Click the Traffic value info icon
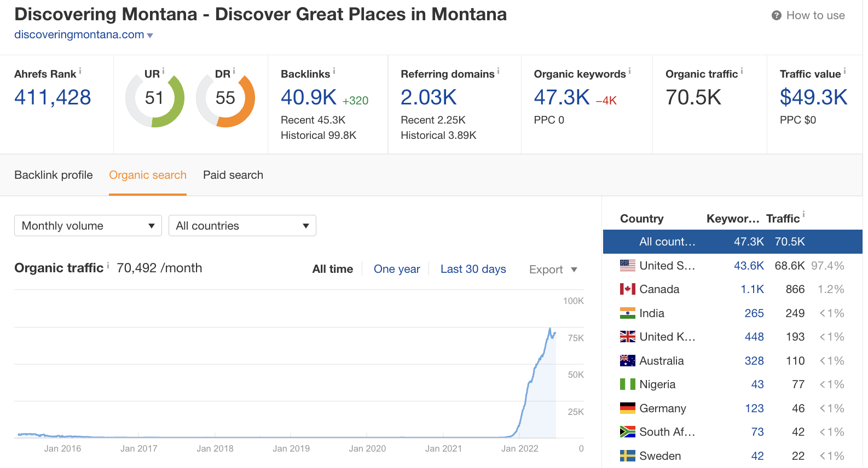The image size is (868, 468). [844, 71]
